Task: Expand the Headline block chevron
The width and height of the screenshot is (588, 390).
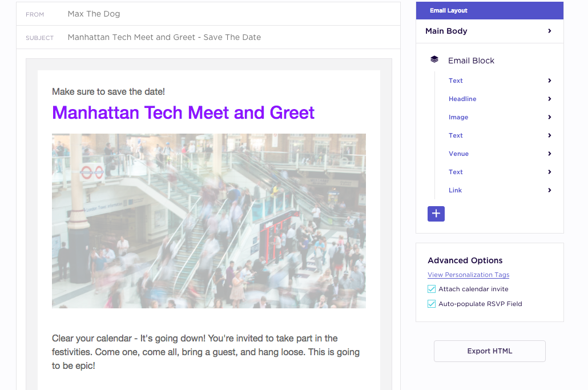Action: [549, 99]
